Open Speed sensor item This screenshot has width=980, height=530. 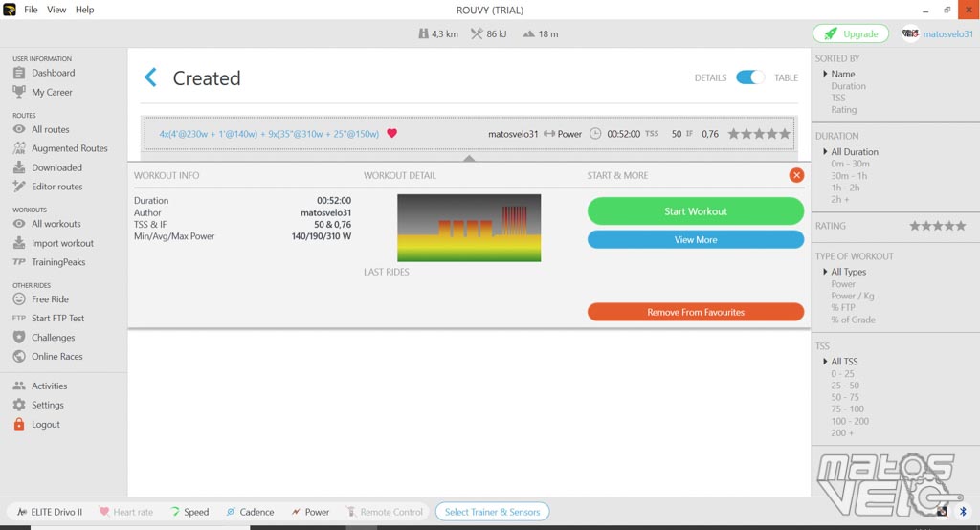point(189,512)
